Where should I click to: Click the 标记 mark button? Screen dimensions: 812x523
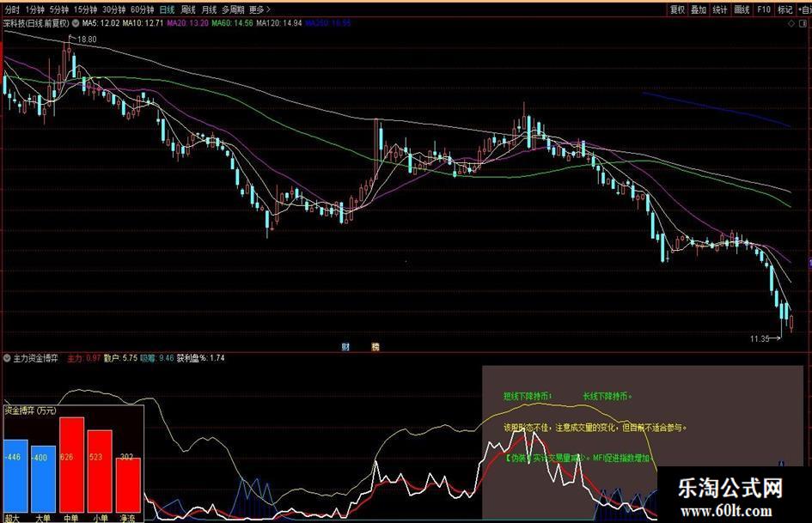(x=785, y=9)
